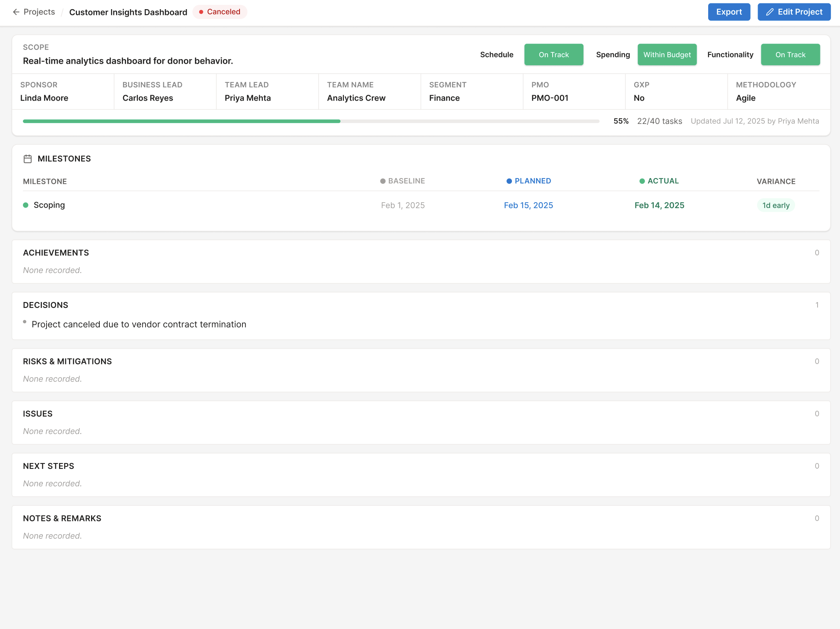The image size is (840, 629).
Task: Click the Milestone column header
Action: click(45, 181)
